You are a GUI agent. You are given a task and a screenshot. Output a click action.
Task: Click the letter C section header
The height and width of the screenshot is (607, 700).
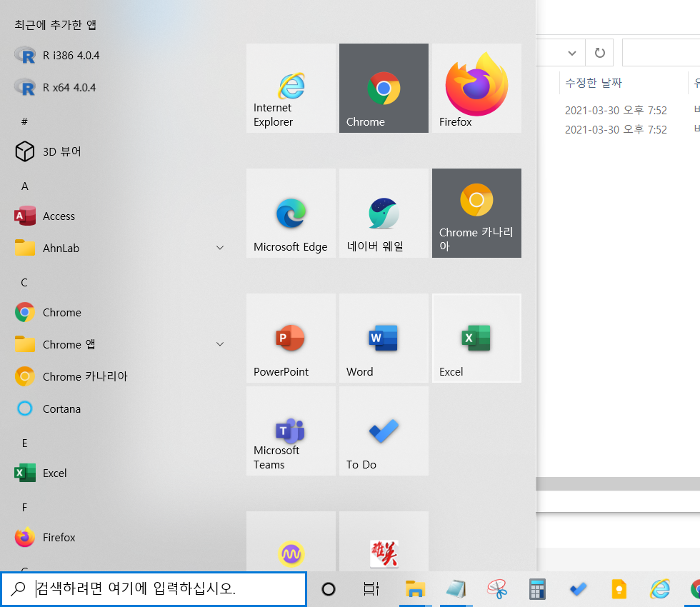point(24,283)
